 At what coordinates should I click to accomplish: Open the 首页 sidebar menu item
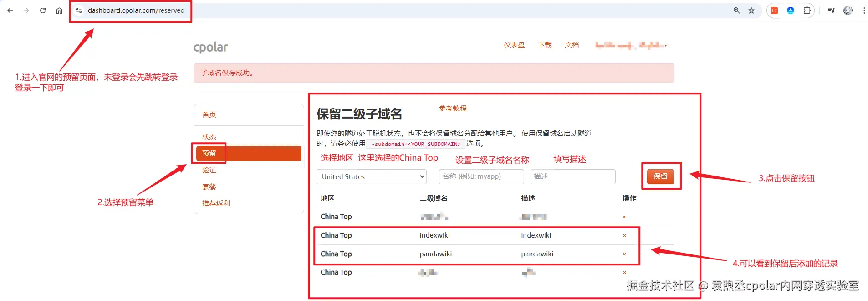tap(209, 115)
